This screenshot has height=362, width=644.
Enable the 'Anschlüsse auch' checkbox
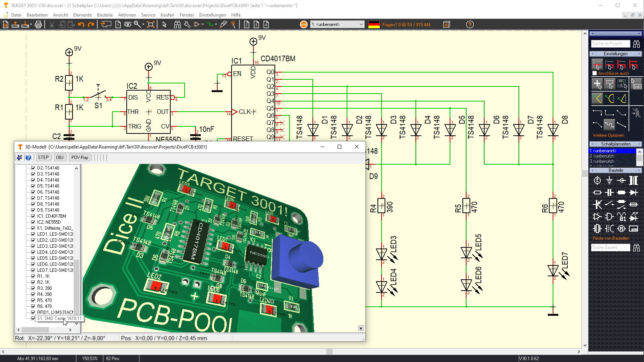[x=594, y=73]
